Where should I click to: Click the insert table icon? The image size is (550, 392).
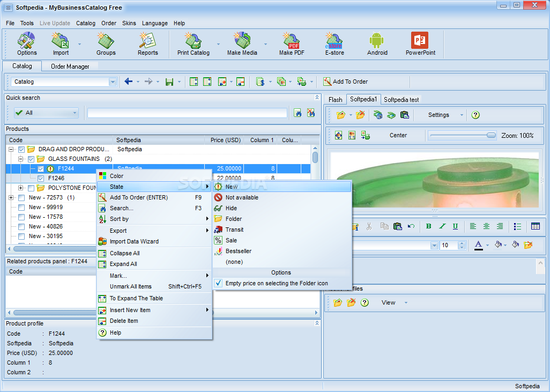pos(536,226)
